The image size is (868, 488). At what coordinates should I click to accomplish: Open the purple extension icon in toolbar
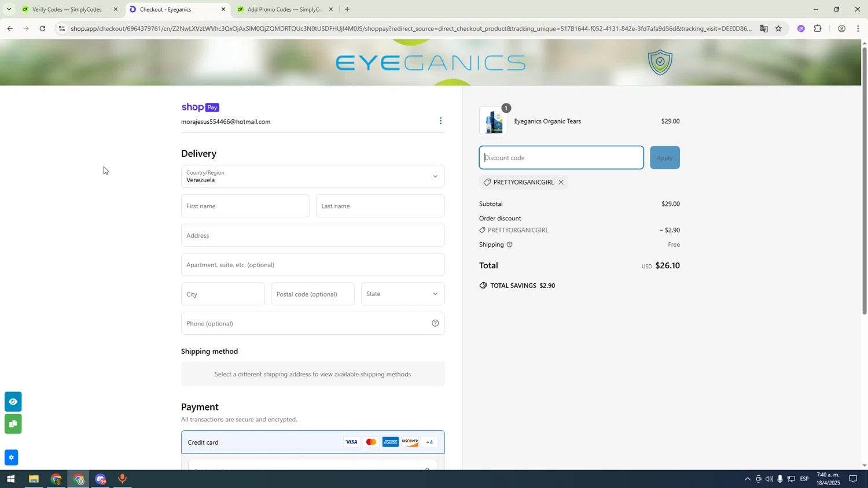tap(801, 28)
